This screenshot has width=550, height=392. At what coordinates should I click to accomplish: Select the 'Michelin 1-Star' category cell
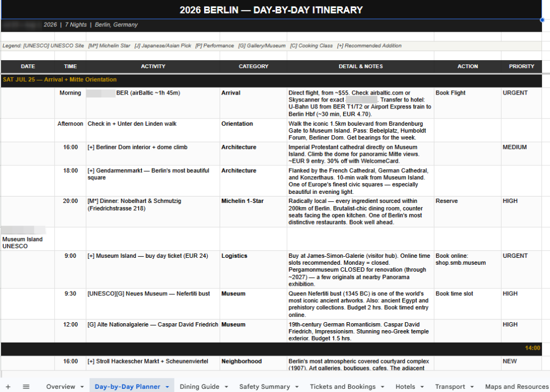click(x=254, y=212)
